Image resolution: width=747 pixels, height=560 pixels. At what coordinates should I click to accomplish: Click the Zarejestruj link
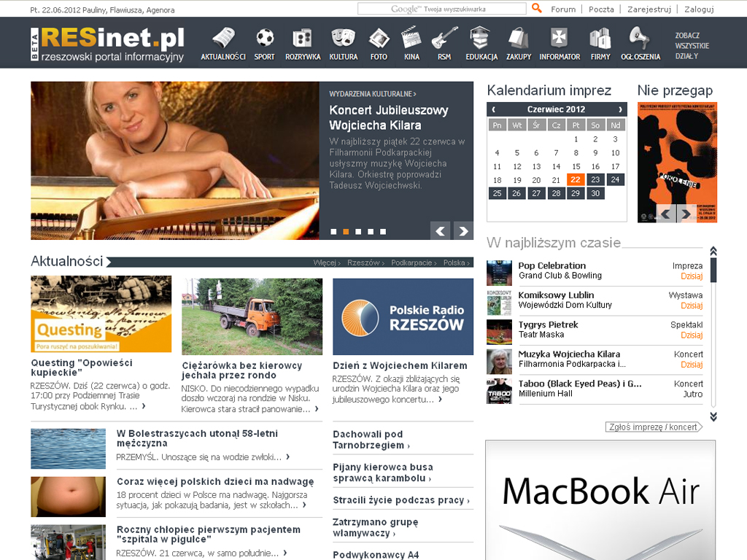(649, 9)
